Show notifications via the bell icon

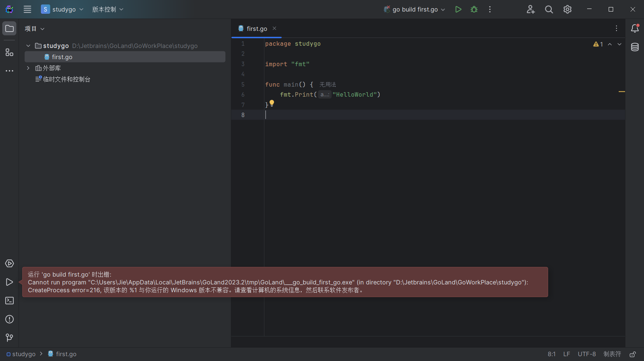click(635, 28)
